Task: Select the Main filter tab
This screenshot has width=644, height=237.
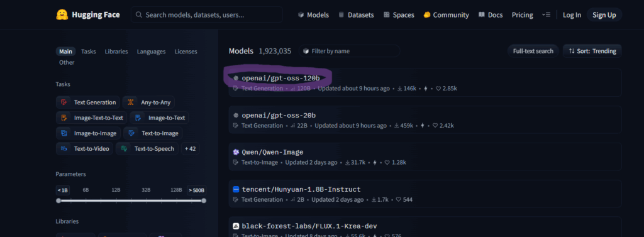Action: pyautogui.click(x=65, y=52)
